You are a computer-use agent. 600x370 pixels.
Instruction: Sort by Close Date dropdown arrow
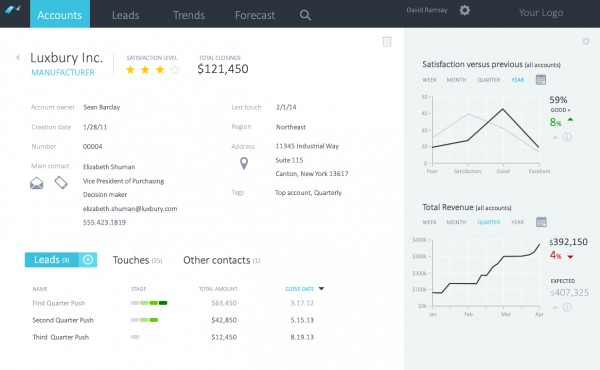click(x=321, y=289)
